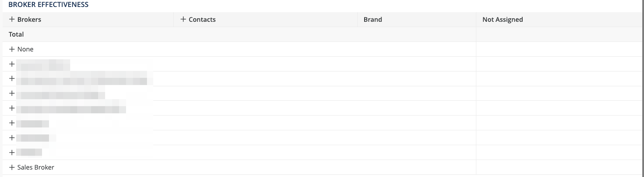Select the Total row label

pyautogui.click(x=16, y=34)
